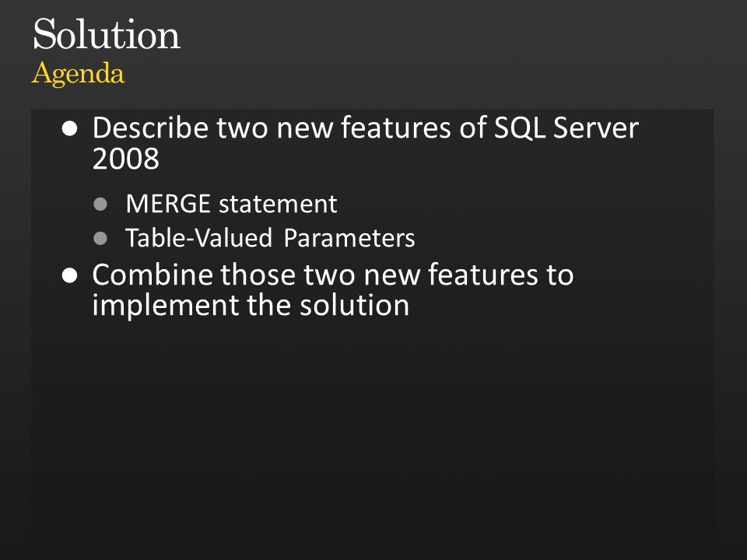Image resolution: width=747 pixels, height=560 pixels.
Task: Click the year "2008" on the slide
Action: pyautogui.click(x=126, y=159)
